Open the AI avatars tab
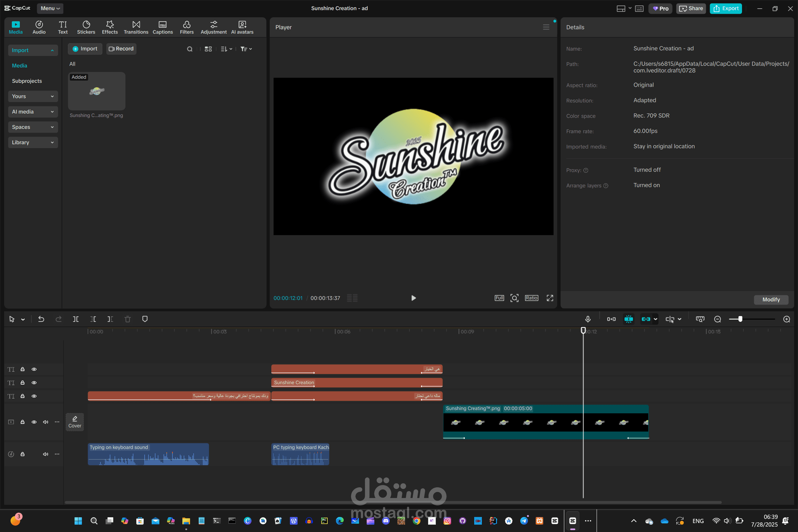This screenshot has width=798, height=532. click(x=242, y=27)
